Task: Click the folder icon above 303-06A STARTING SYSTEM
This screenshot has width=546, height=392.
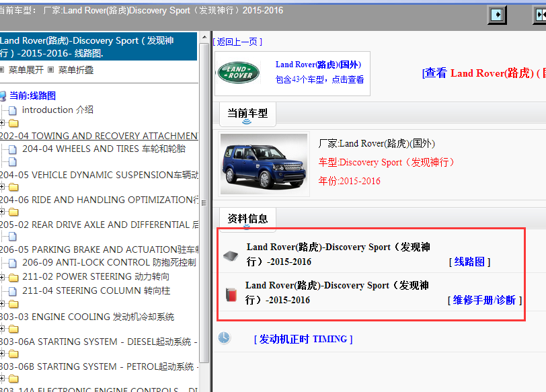Action: pyautogui.click(x=13, y=329)
